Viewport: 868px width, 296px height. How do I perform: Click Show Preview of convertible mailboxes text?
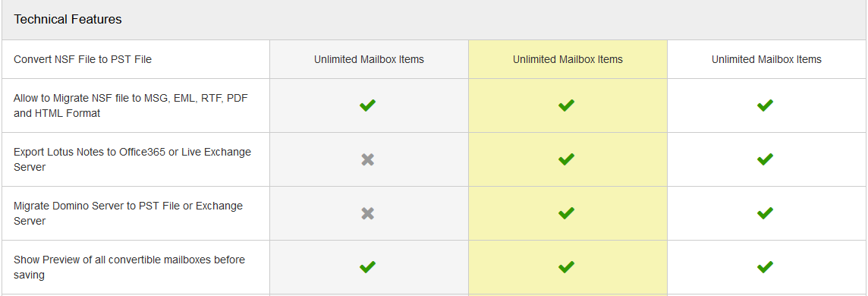point(130,267)
